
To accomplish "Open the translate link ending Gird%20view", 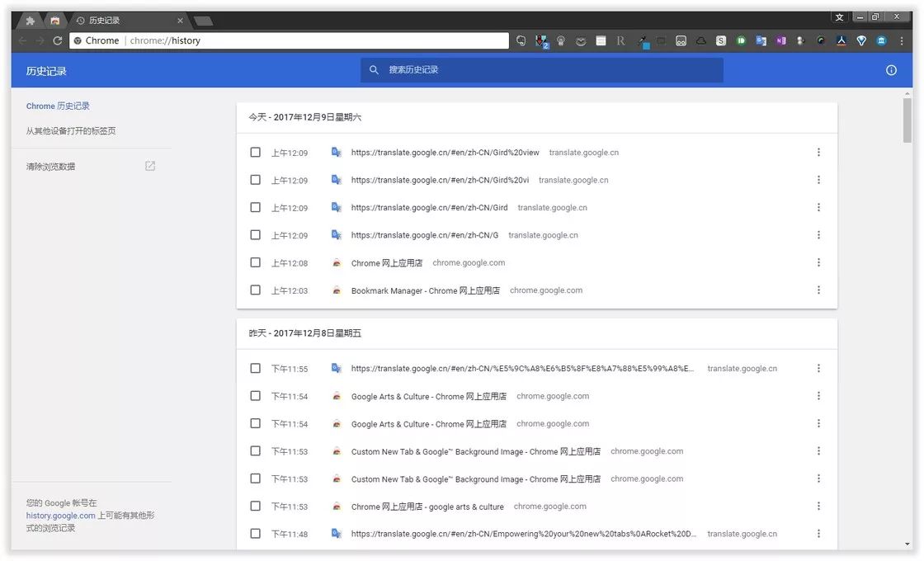I will 445,153.
